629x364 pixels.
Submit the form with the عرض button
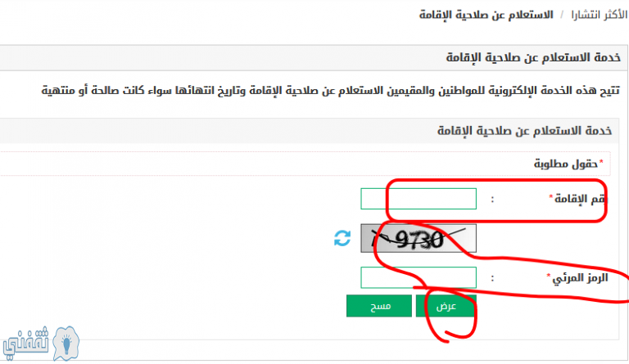pos(446,306)
